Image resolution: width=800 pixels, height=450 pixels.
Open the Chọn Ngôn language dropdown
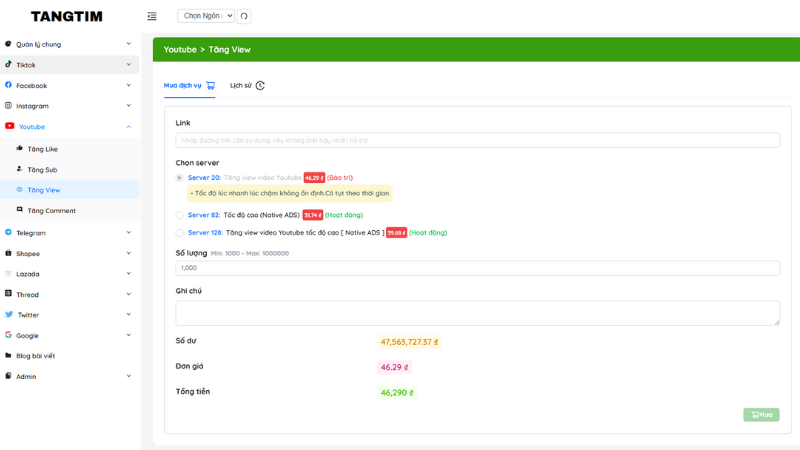[x=205, y=16]
